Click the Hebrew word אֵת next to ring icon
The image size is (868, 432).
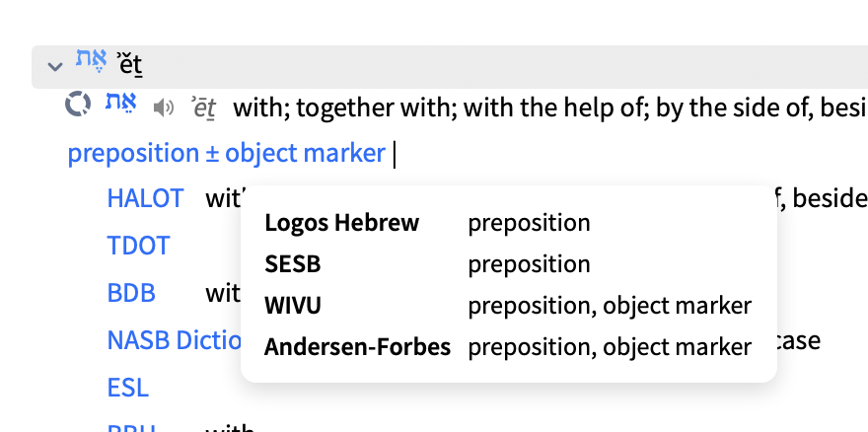120,104
